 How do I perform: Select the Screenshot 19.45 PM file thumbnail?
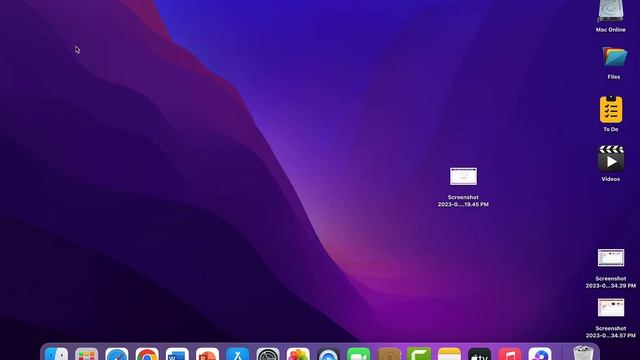[463, 176]
